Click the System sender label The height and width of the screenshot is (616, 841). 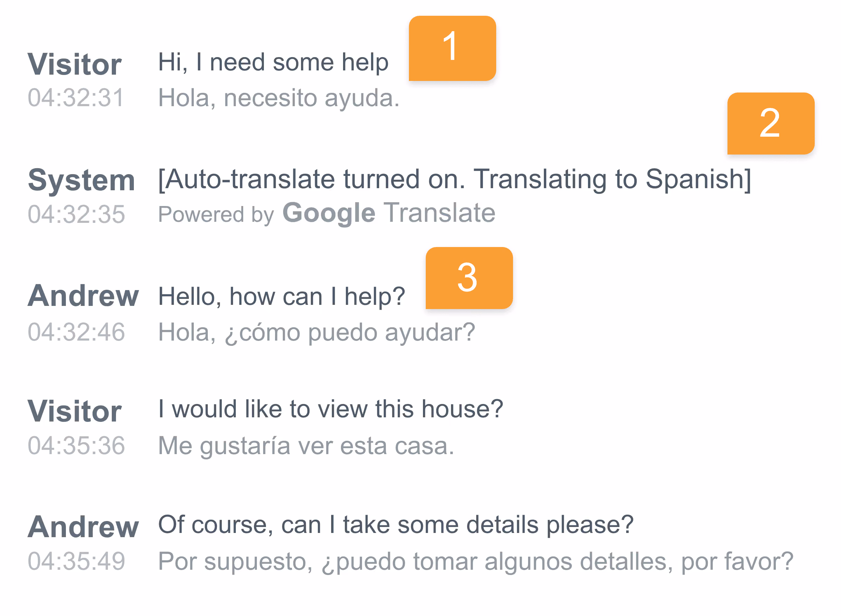[x=81, y=180]
